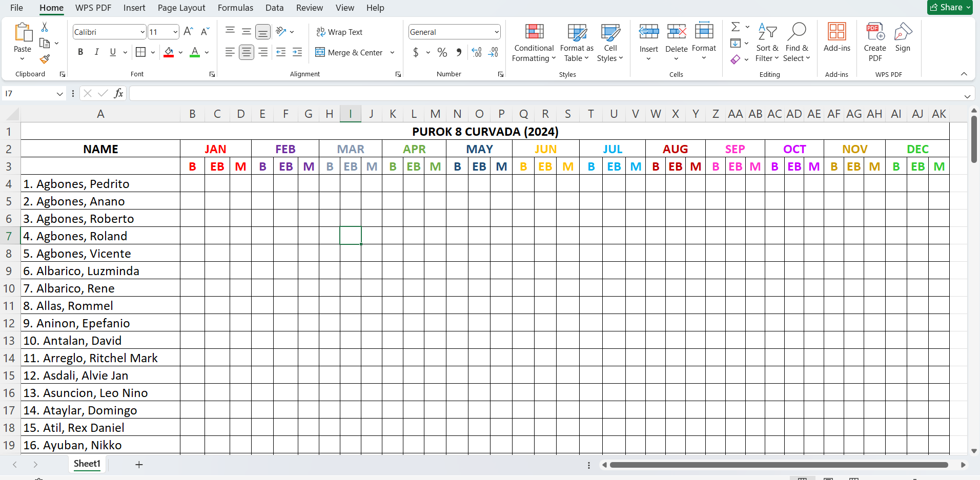Open the Calibri font name dropdown
This screenshot has width=980, height=480.
point(142,32)
